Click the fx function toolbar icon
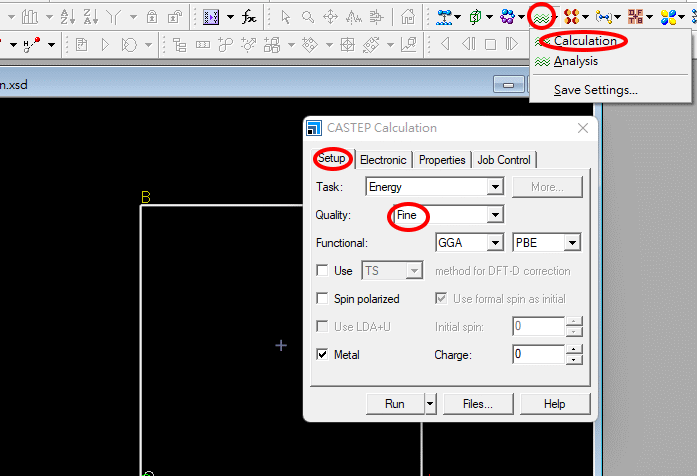Image resolution: width=697 pixels, height=476 pixels. tap(249, 17)
